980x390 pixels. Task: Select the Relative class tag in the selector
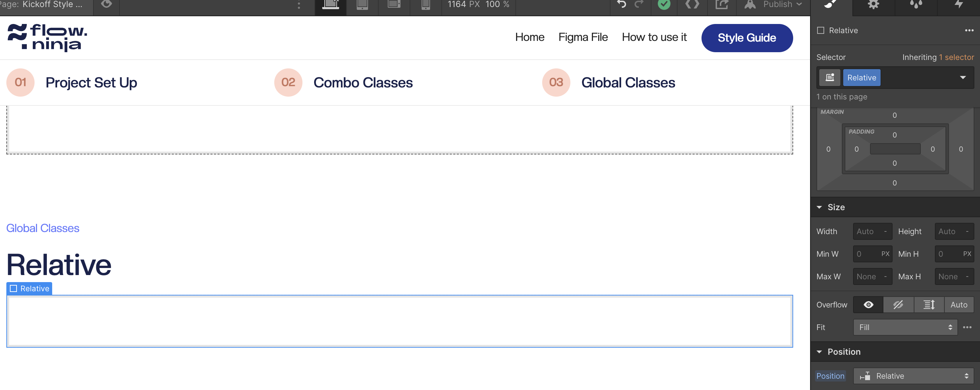pyautogui.click(x=861, y=78)
